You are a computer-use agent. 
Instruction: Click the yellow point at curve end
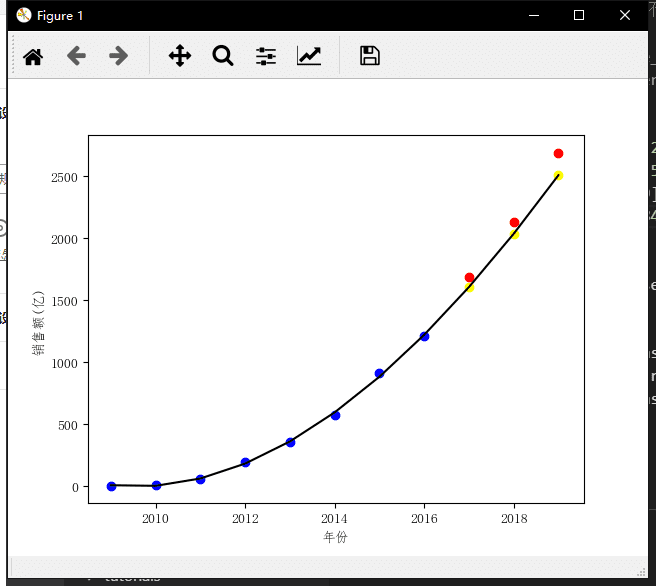(558, 176)
